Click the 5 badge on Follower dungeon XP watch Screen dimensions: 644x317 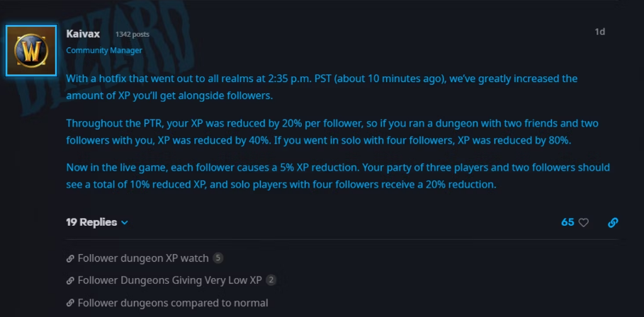(218, 259)
